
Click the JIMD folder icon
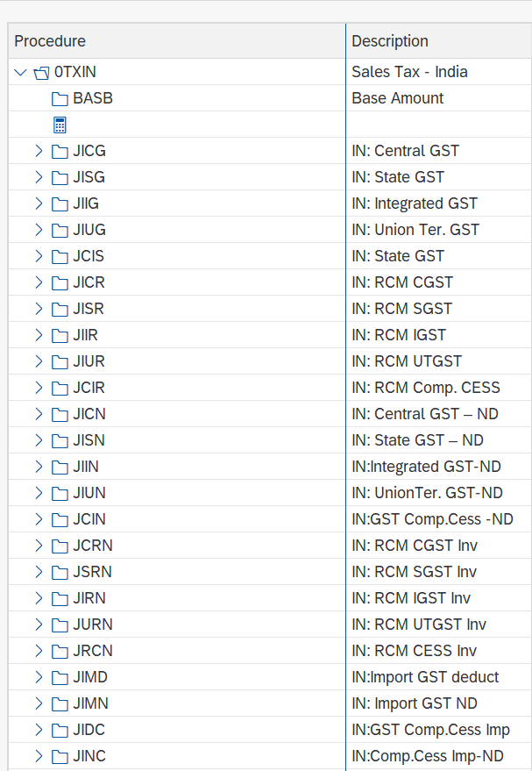[x=60, y=677]
